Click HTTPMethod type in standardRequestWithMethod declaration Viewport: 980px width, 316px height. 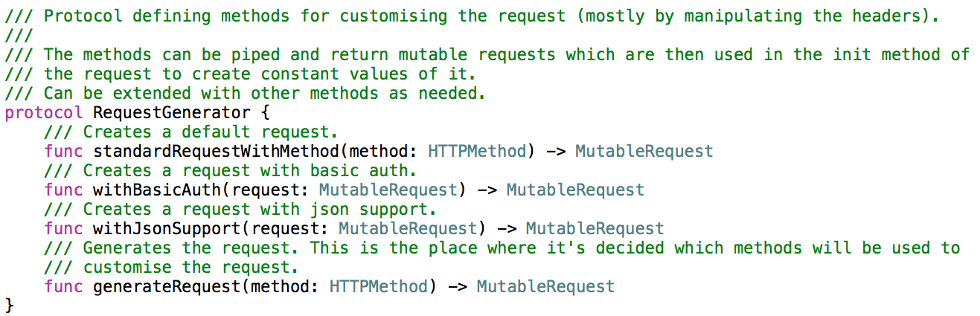477,152
